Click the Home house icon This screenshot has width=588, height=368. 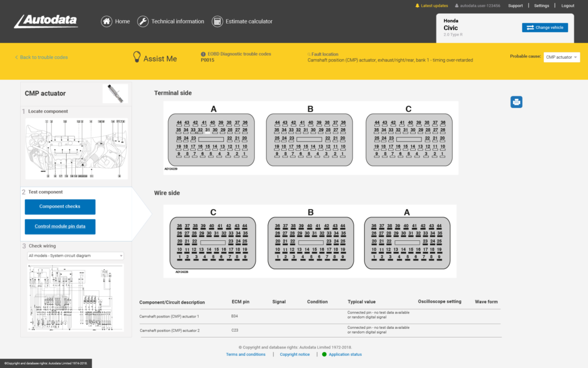click(106, 21)
